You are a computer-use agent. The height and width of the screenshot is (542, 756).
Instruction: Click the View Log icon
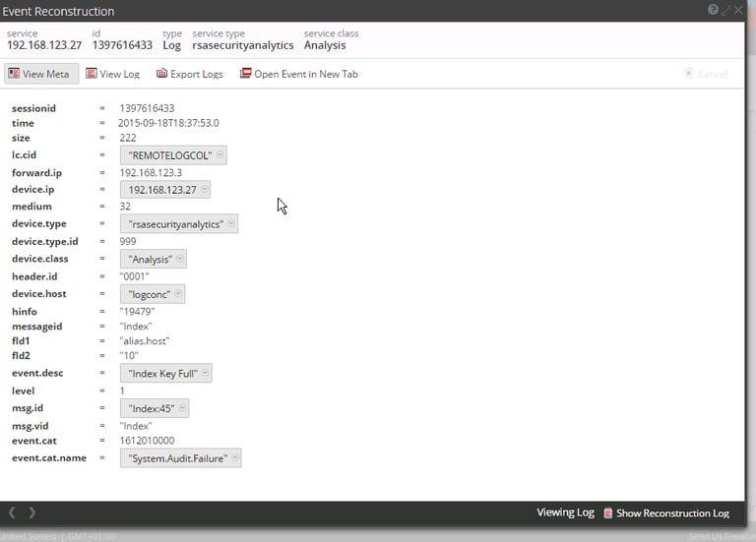(92, 73)
